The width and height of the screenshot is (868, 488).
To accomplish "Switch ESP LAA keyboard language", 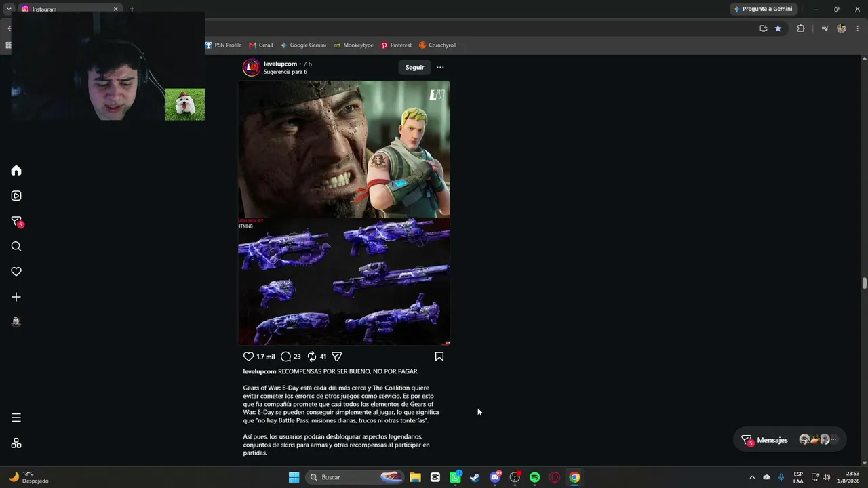I will 798,477.
